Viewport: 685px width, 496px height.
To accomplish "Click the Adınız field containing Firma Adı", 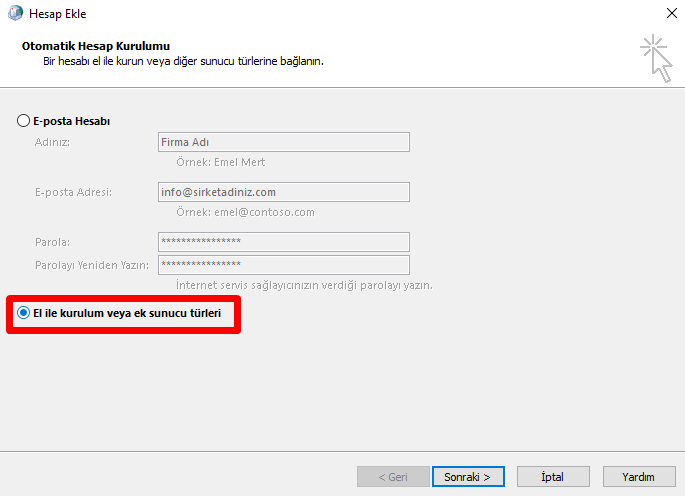I will point(284,142).
